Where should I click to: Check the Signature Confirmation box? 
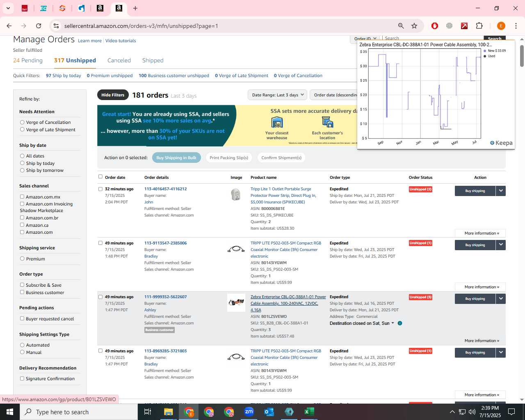point(22,379)
